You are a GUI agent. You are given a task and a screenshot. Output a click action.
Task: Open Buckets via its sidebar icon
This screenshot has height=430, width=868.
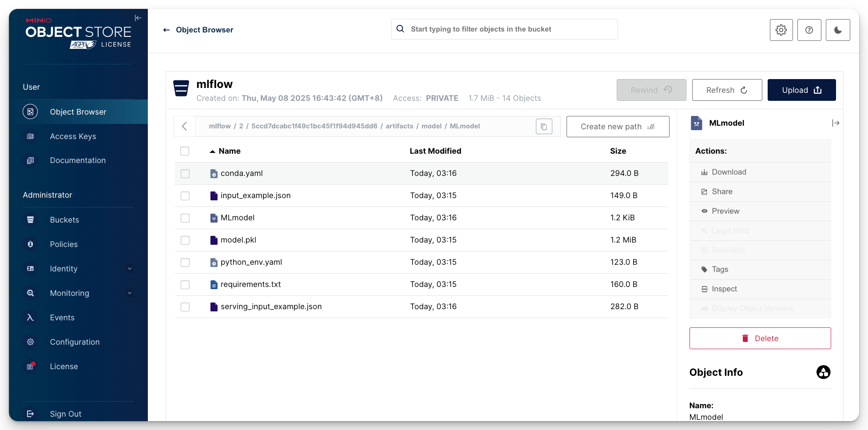point(30,220)
